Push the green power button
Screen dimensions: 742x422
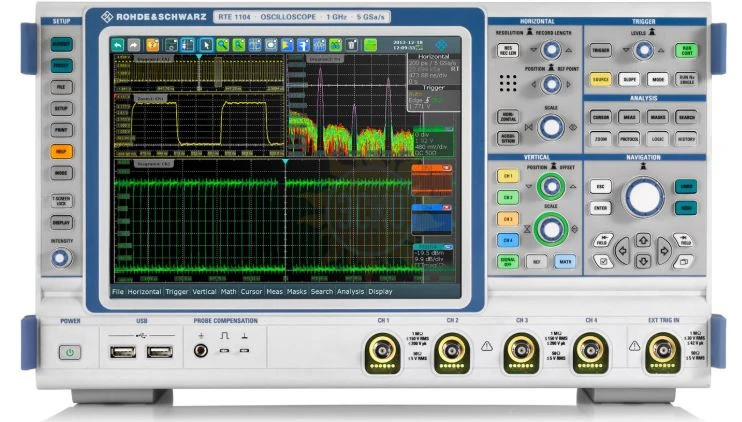[70, 352]
